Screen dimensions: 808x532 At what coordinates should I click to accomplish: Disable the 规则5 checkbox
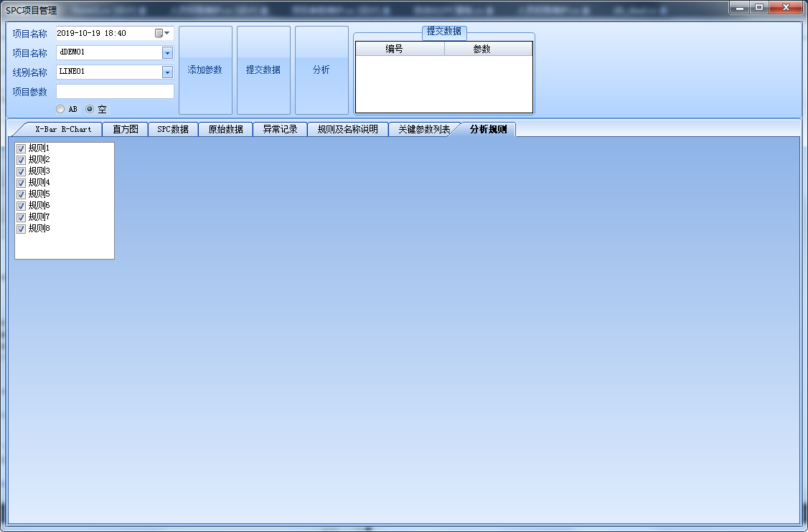point(21,194)
